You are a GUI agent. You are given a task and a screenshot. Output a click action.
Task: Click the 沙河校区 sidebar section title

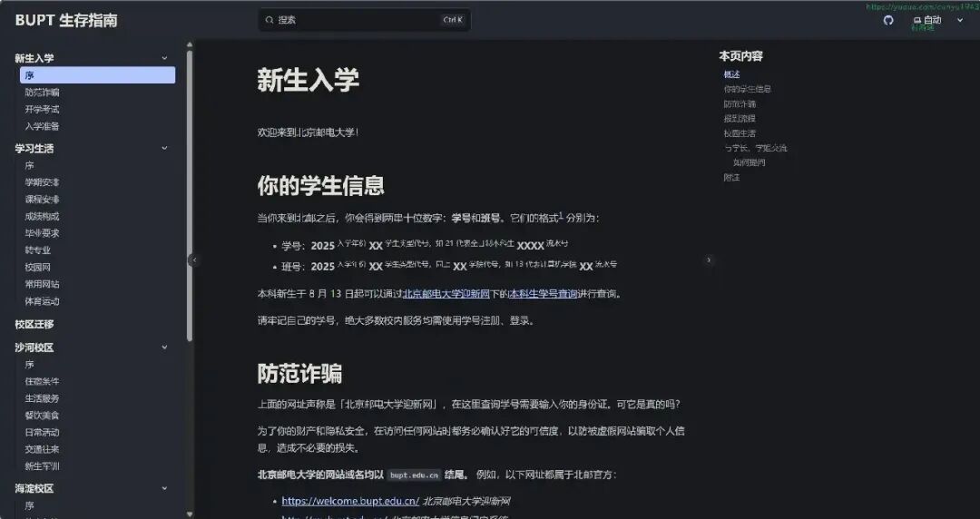(x=34, y=347)
